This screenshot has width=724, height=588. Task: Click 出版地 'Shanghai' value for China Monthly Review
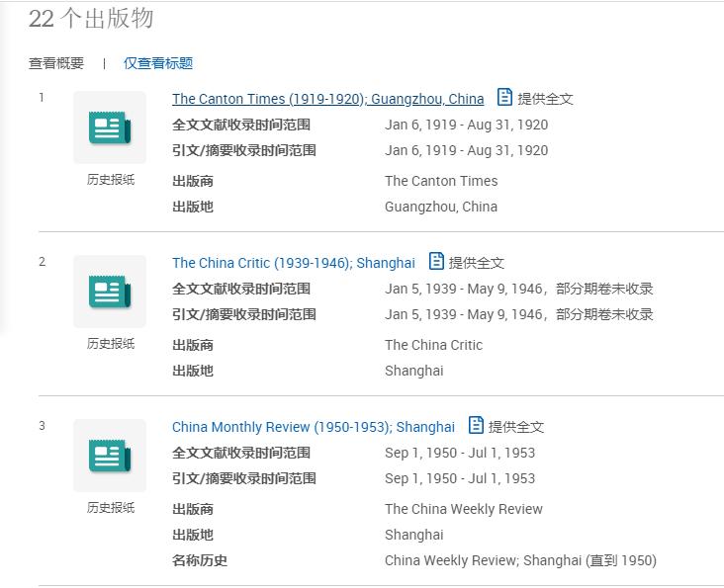(414, 535)
